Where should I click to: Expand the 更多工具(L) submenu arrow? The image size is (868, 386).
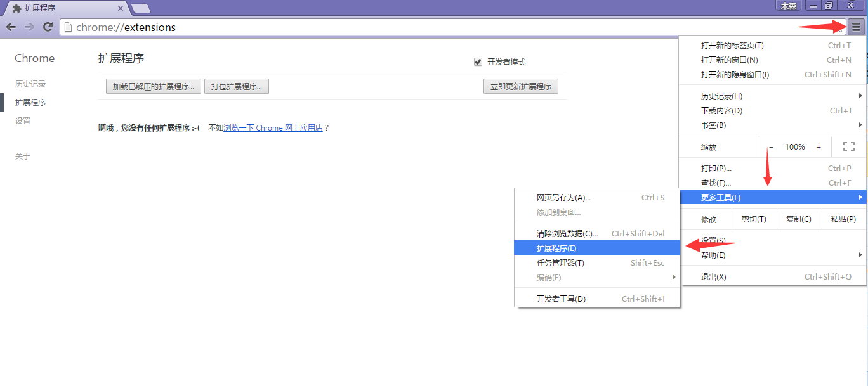point(860,197)
